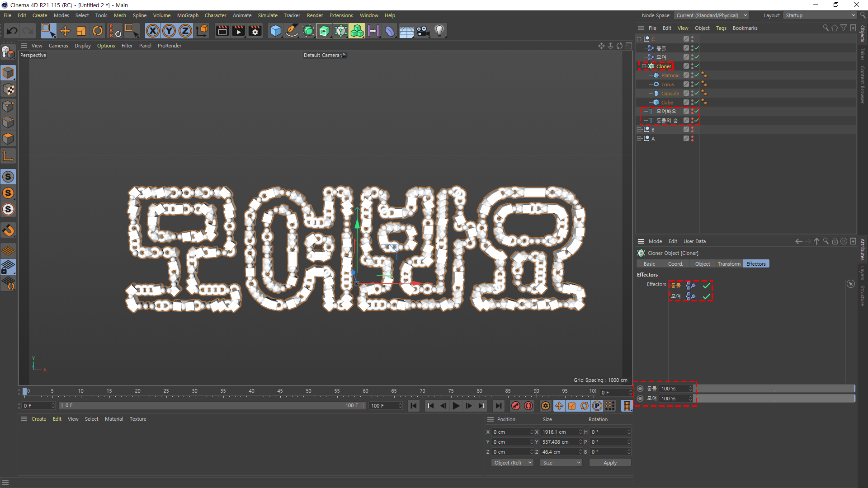Click Render to Picture Viewer icon
This screenshot has width=868, height=488.
(238, 31)
